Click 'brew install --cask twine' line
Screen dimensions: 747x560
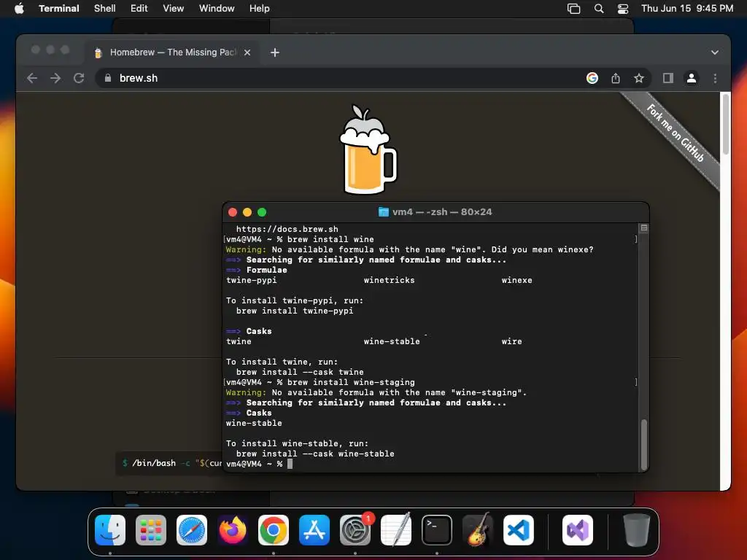pos(300,372)
